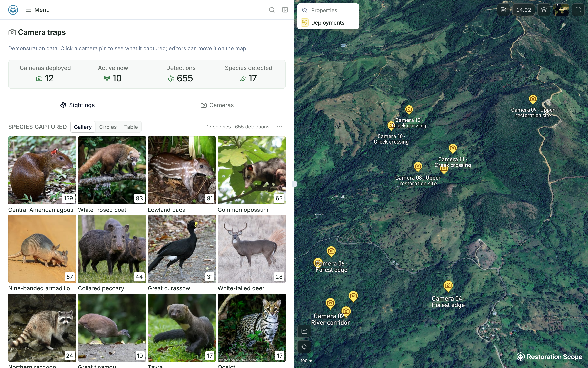Enter fullscreen map mode
Image resolution: width=588 pixels, height=368 pixels.
[578, 10]
